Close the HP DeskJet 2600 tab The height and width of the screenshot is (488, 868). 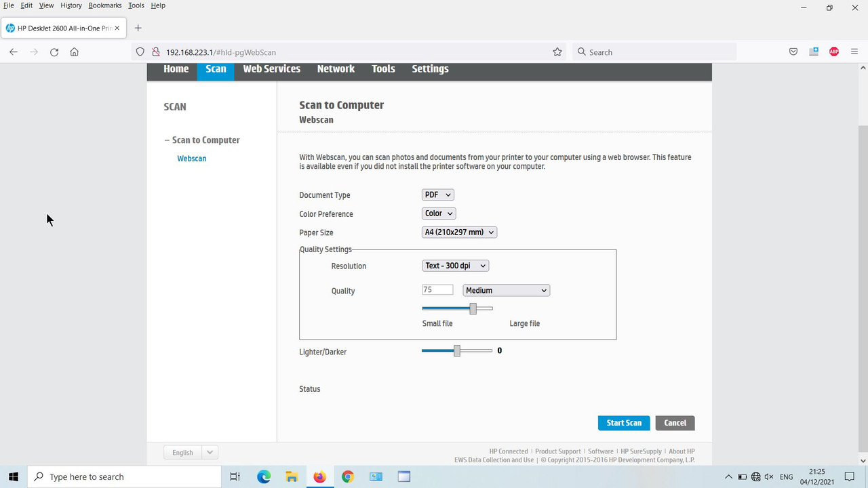pyautogui.click(x=117, y=28)
